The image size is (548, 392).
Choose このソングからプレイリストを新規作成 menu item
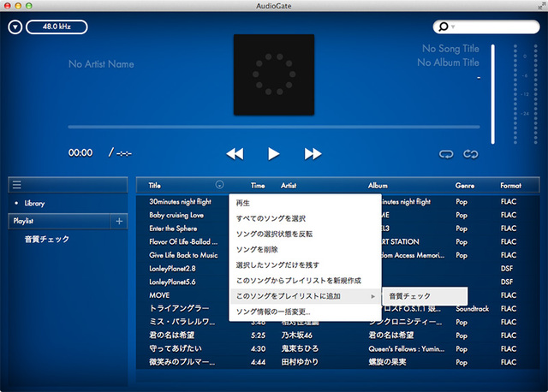305,281
